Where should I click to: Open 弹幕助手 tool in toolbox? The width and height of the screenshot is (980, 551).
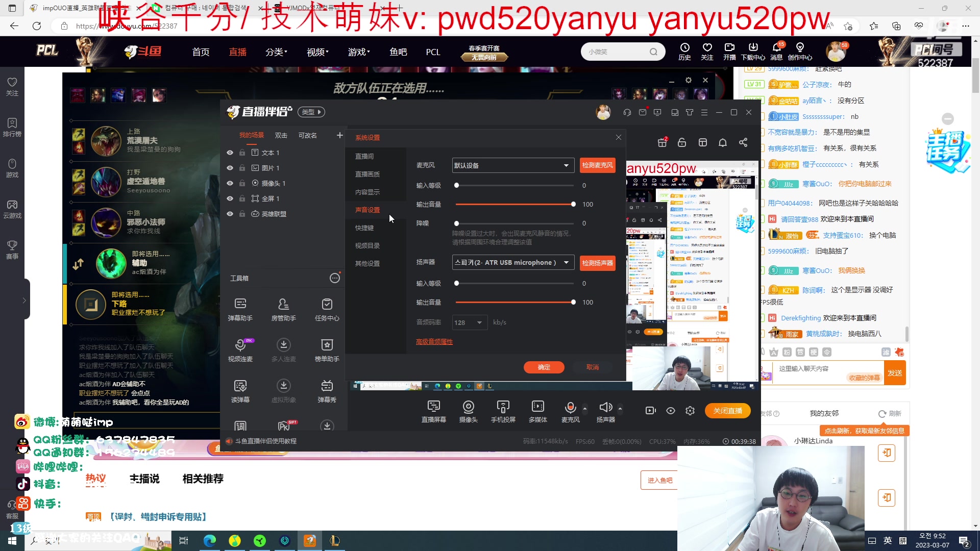(x=240, y=309)
